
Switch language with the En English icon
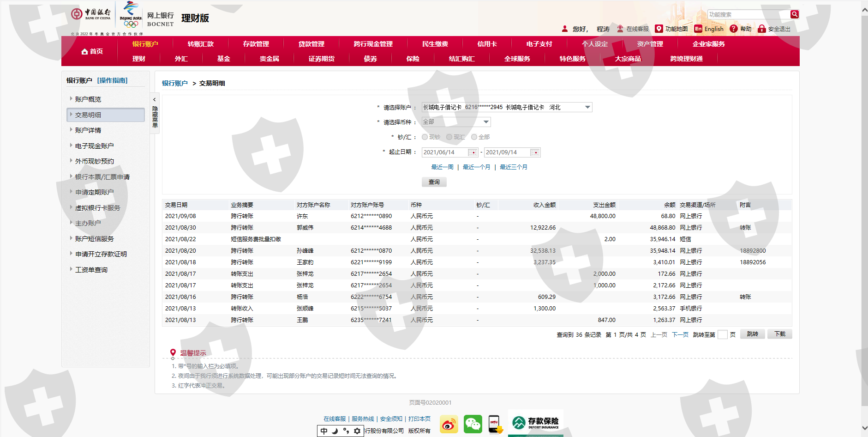tap(698, 29)
